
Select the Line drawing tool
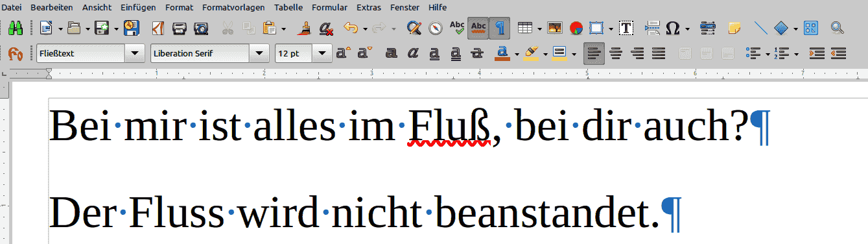pyautogui.click(x=762, y=28)
